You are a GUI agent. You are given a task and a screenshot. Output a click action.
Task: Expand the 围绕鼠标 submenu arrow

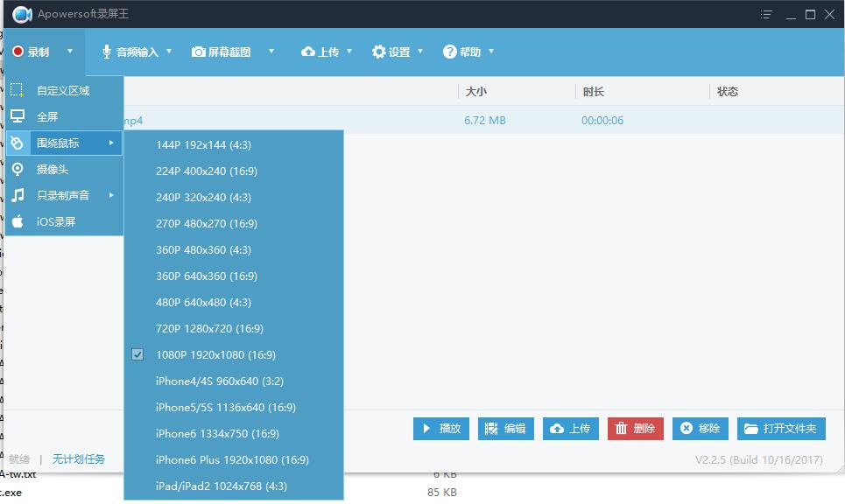pos(111,143)
